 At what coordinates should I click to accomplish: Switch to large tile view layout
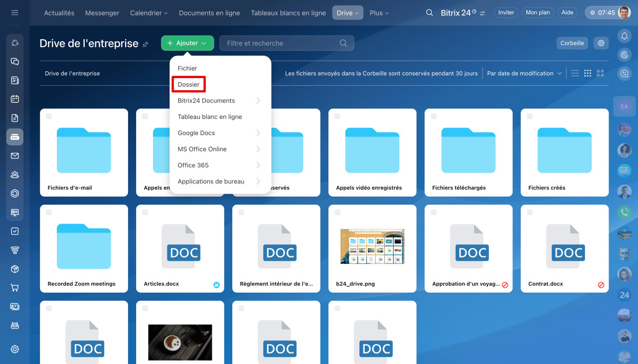tap(600, 73)
